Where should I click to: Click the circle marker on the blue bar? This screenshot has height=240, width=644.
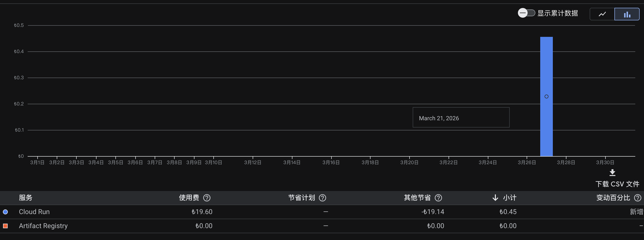point(546,96)
